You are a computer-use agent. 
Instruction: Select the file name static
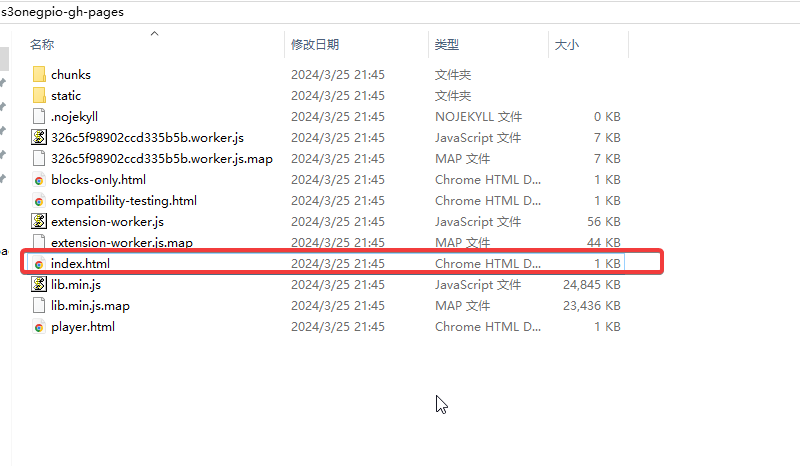(x=66, y=95)
